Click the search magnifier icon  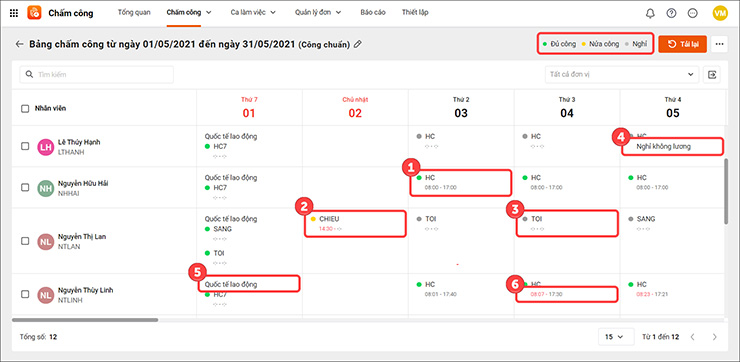point(29,75)
